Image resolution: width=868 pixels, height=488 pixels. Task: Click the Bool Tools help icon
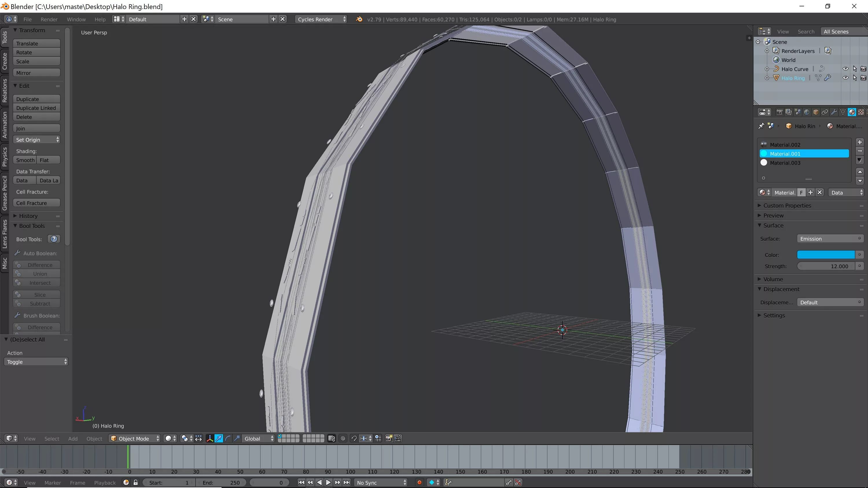tap(54, 239)
